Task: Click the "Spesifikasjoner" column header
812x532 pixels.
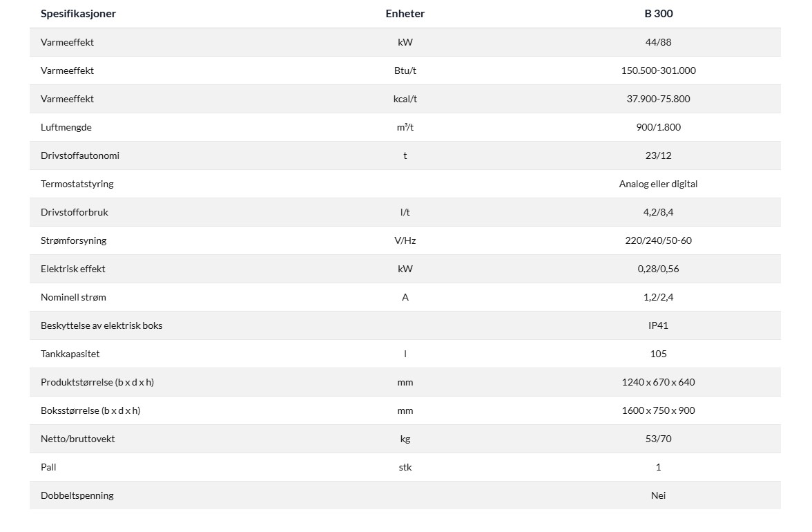Action: (x=78, y=14)
